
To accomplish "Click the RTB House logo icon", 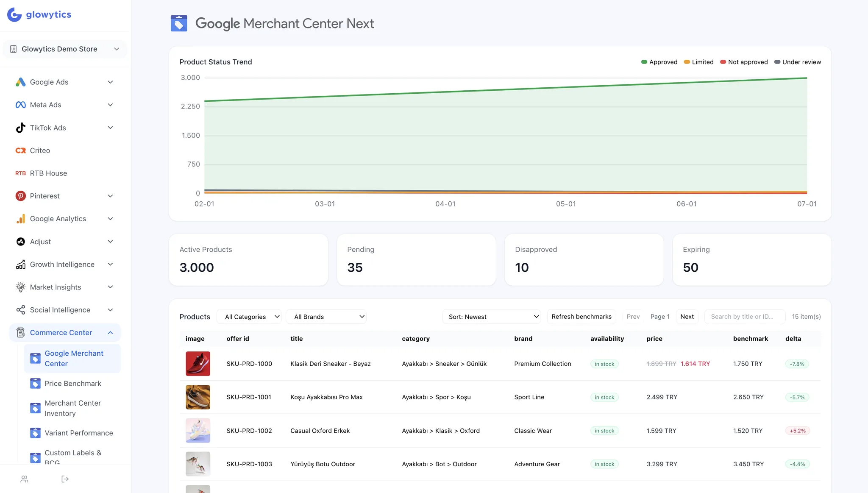I will coord(20,173).
